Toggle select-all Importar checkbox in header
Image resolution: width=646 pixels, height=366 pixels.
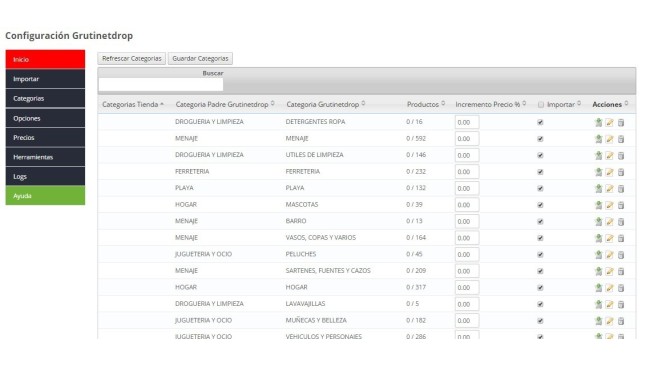pos(541,105)
